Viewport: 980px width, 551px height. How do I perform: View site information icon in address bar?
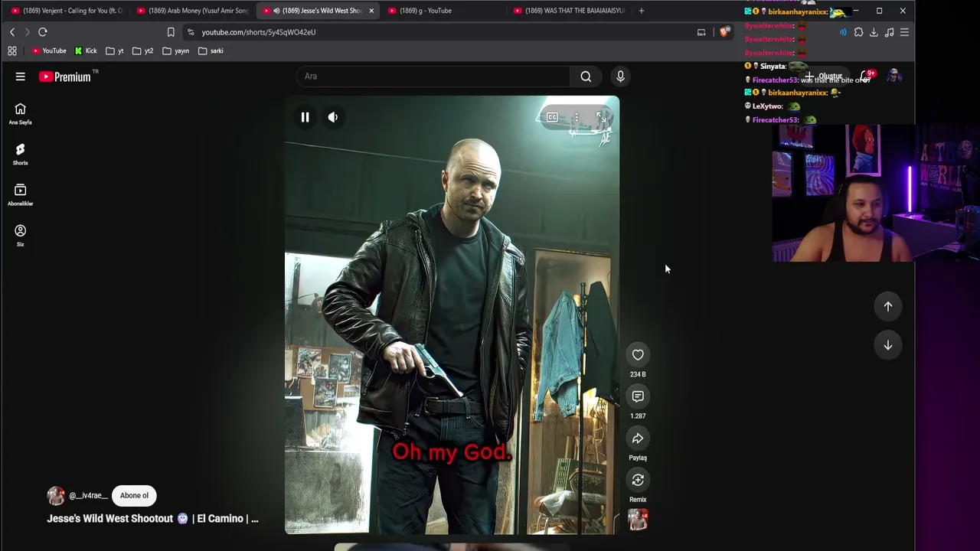click(191, 32)
